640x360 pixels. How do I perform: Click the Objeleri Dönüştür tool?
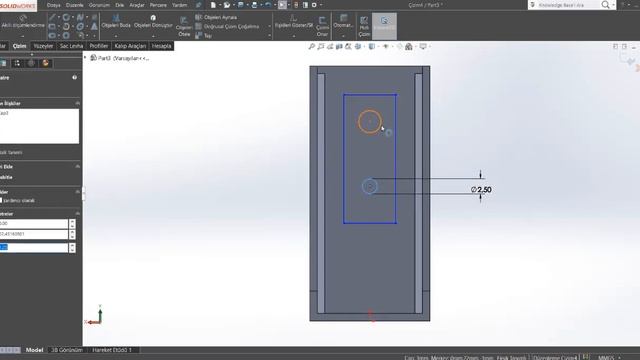tap(153, 21)
